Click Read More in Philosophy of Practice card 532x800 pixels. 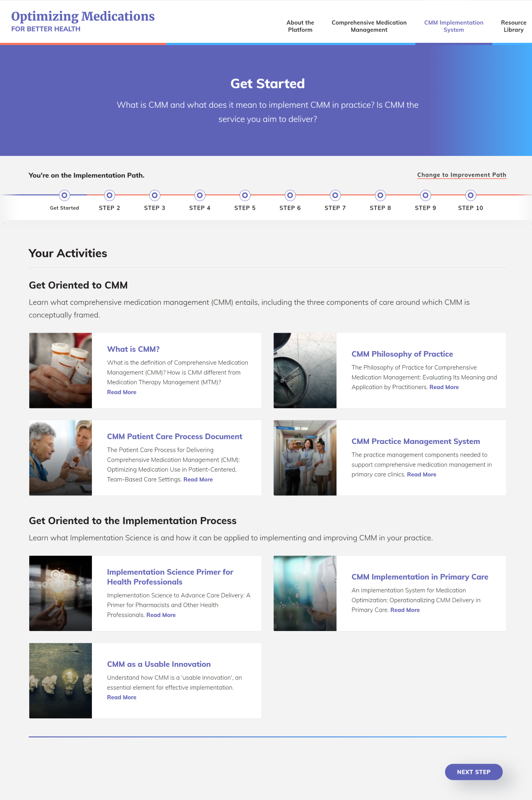(x=444, y=387)
